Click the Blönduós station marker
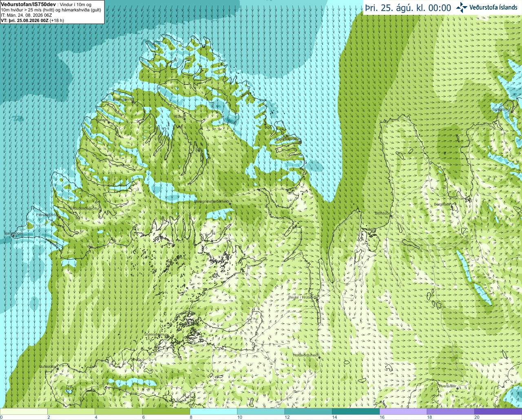Screen dimensions: 522x420 pyautogui.click(x=391, y=216)
